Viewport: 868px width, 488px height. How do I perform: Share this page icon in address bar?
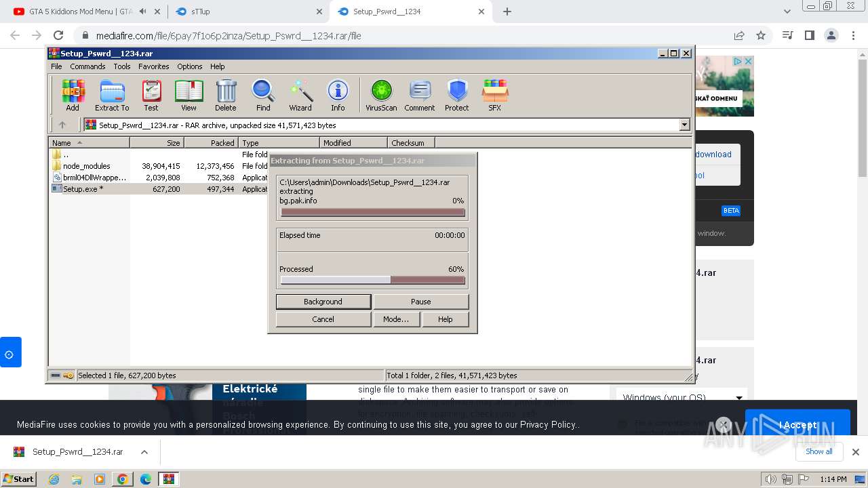tap(739, 35)
